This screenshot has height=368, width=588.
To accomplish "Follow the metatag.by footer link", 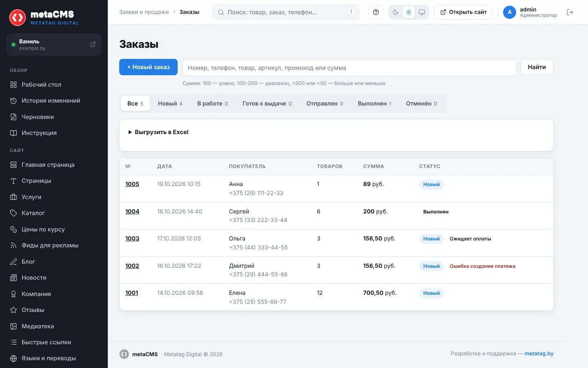I will click(x=539, y=354).
